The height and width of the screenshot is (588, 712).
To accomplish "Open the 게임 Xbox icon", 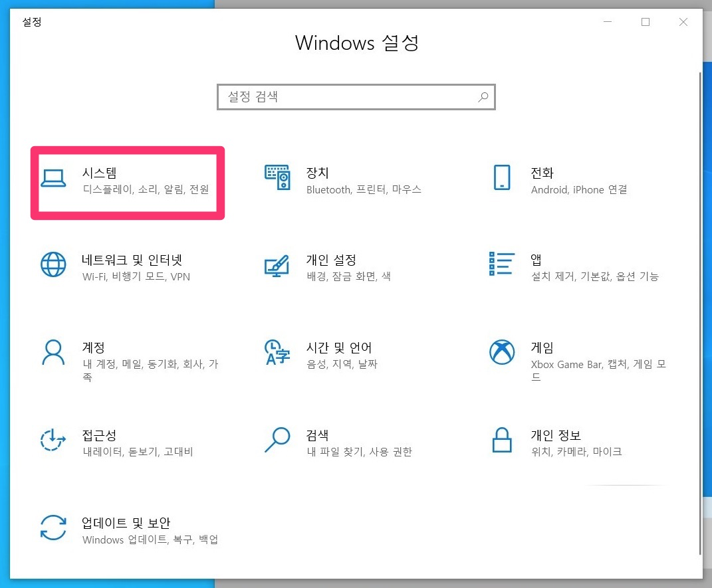I will tap(502, 352).
